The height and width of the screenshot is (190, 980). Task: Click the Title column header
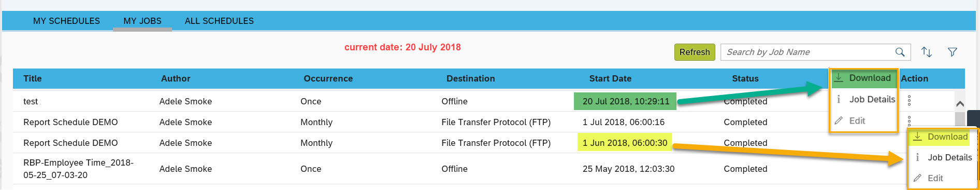coord(33,78)
